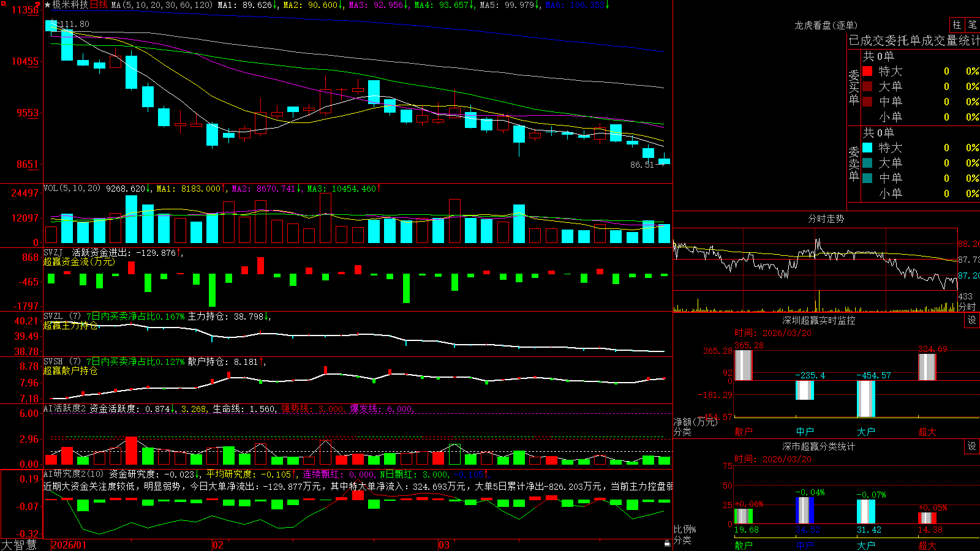
Task: Click the cyan 特大 swatch under 委卖单
Action: pyautogui.click(x=867, y=148)
